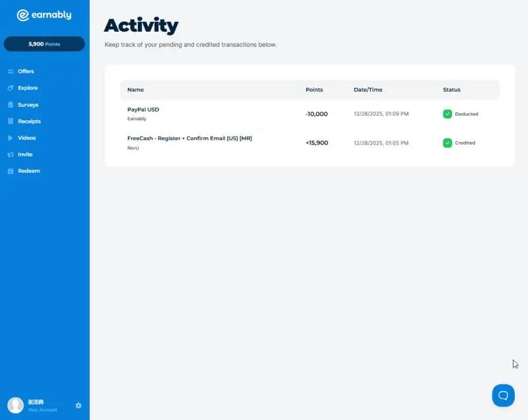The width and height of the screenshot is (528, 420).
Task: Click the -10,000 points value
Action: (x=317, y=114)
